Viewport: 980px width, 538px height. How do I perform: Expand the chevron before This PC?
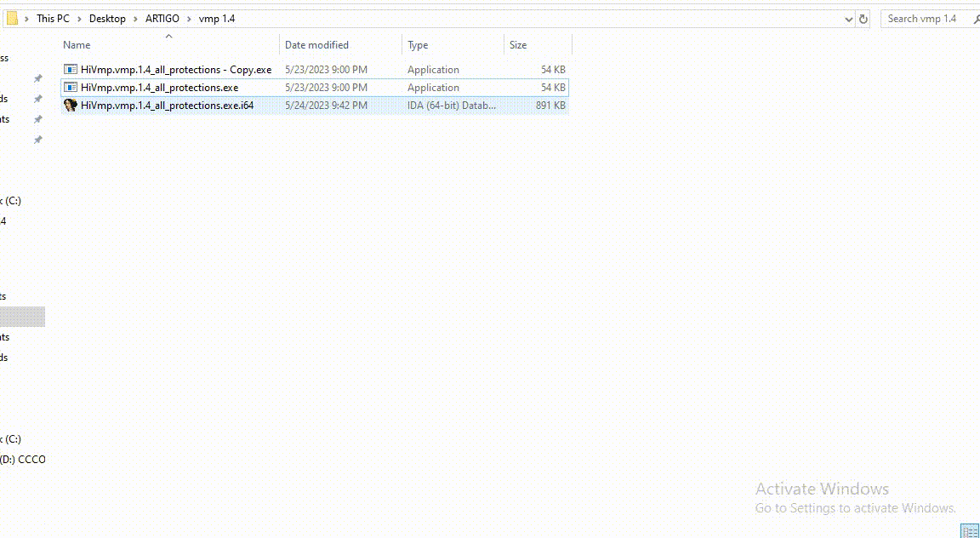click(27, 19)
